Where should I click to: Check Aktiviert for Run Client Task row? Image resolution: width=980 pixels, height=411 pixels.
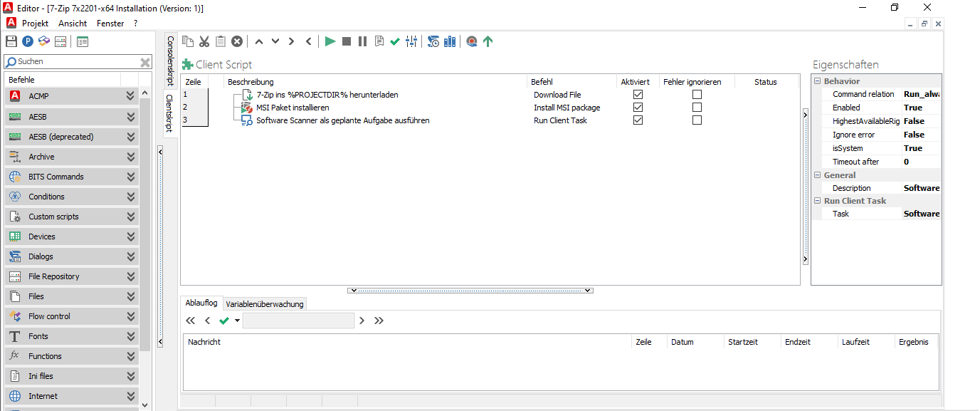tap(637, 120)
